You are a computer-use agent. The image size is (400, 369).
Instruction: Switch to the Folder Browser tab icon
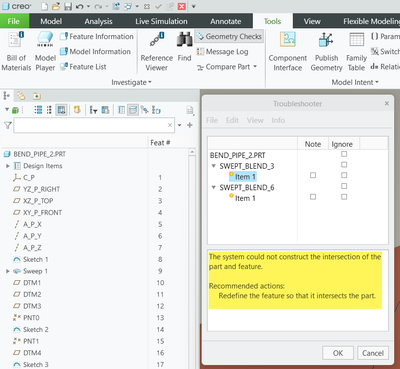[21, 96]
